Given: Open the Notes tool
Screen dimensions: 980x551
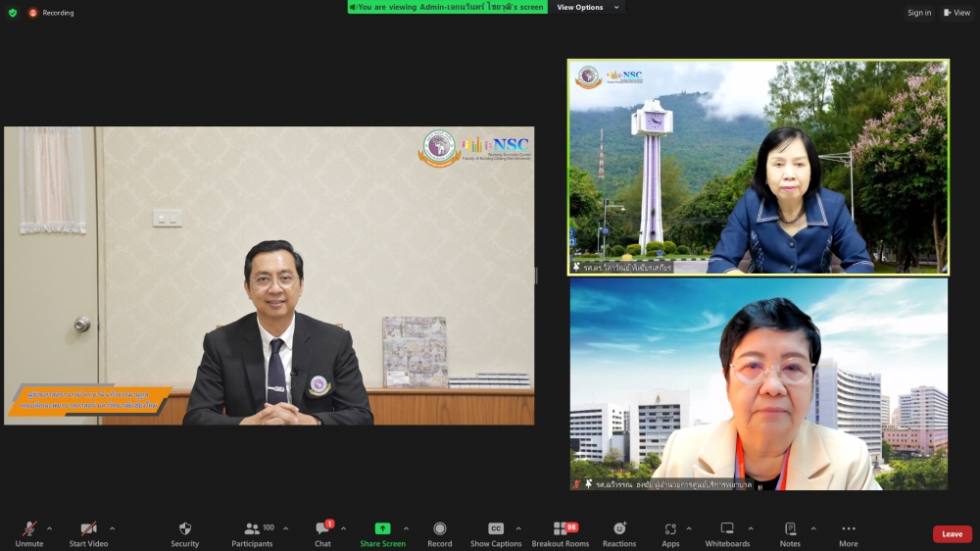Looking at the screenshot, I should pos(790,529).
